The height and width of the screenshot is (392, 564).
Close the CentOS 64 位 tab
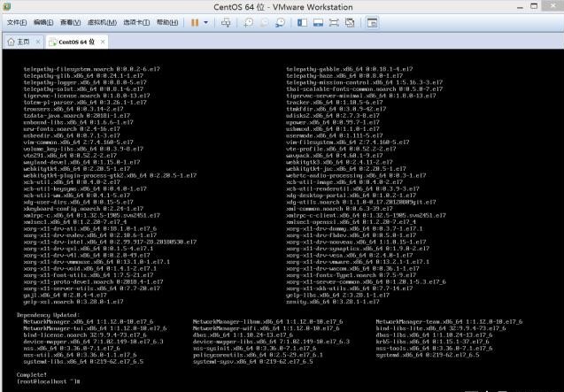[102, 42]
